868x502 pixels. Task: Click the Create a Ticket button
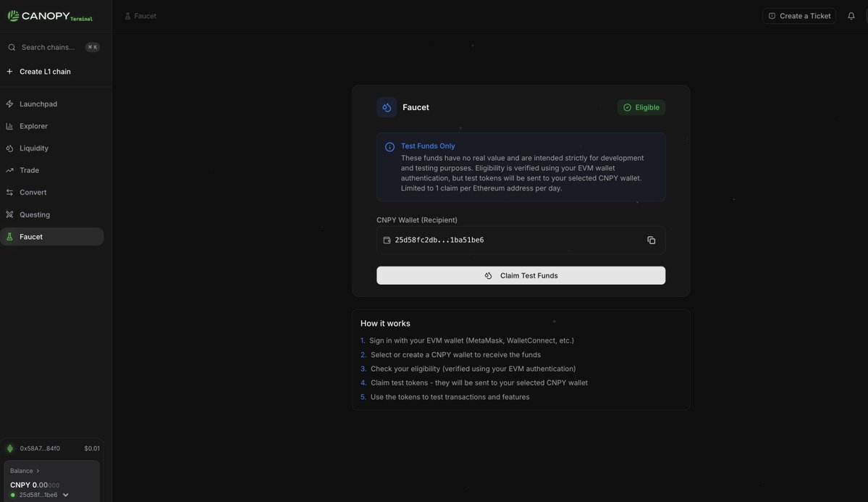(x=799, y=16)
